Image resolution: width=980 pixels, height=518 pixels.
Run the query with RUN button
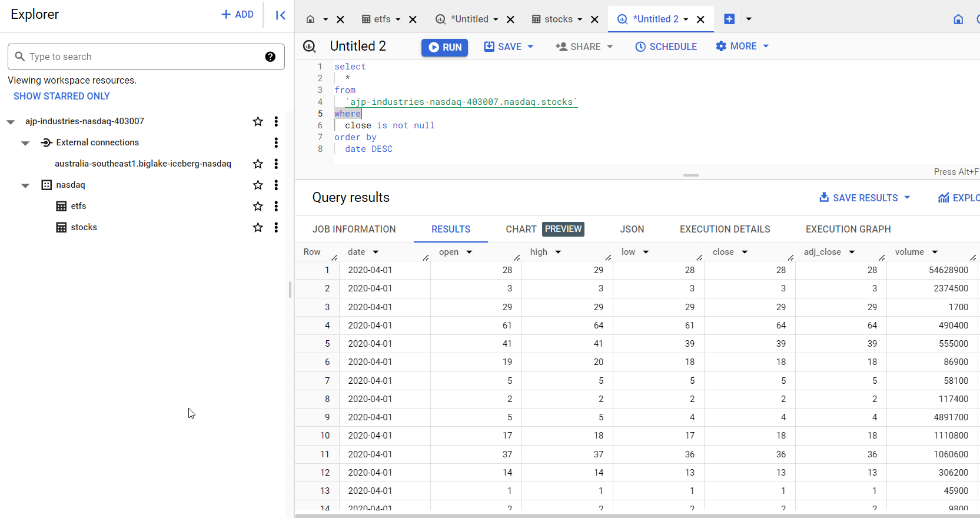(444, 47)
